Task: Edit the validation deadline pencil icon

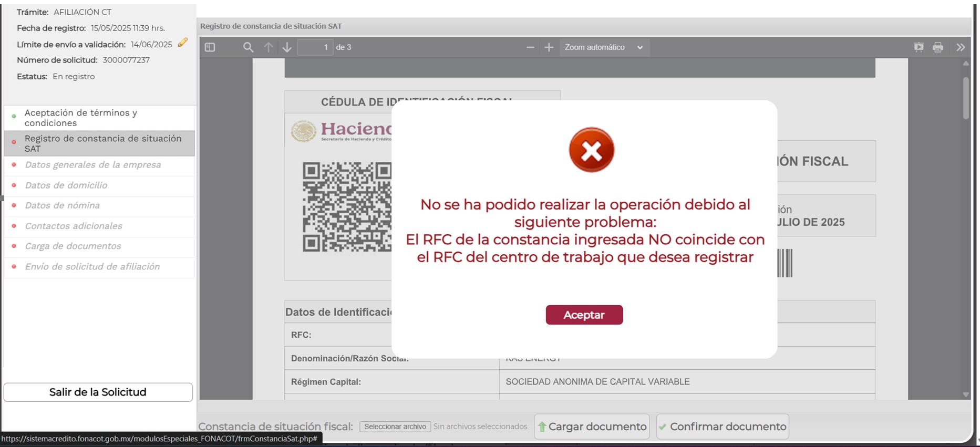Action: [182, 43]
